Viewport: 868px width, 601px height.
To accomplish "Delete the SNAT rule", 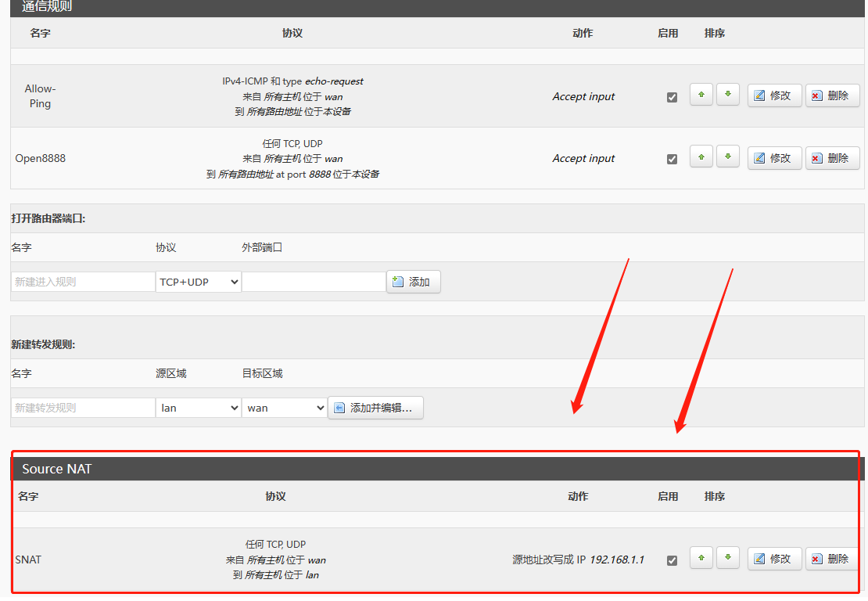I will pyautogui.click(x=831, y=559).
